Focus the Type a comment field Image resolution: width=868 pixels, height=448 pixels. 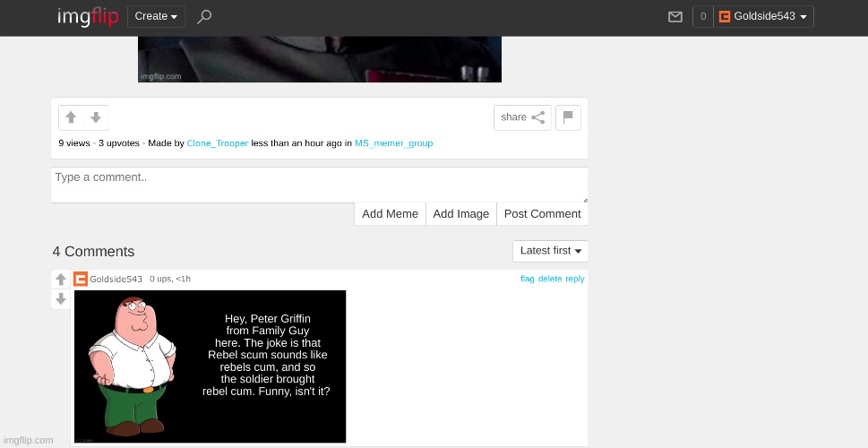320,185
